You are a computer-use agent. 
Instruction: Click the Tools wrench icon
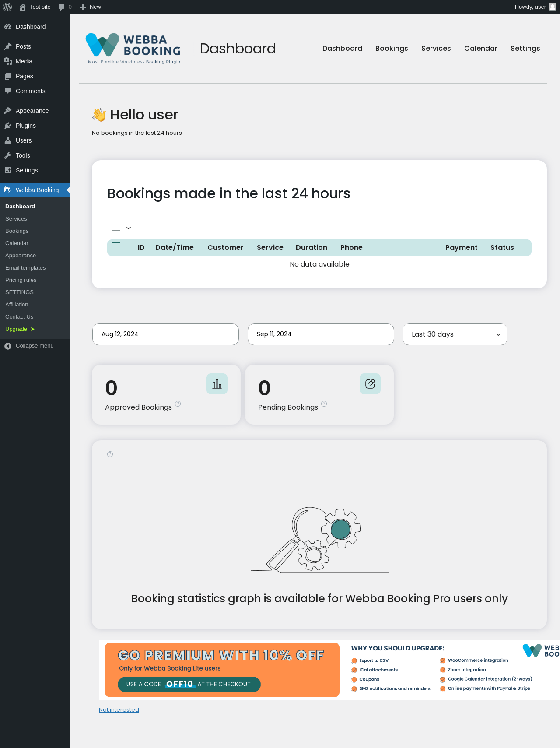tap(8, 155)
